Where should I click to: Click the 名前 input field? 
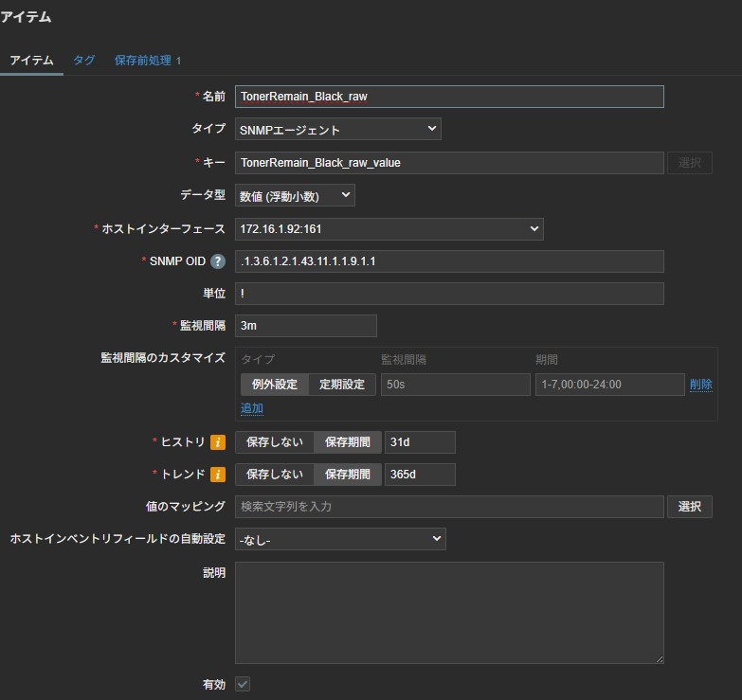449,97
